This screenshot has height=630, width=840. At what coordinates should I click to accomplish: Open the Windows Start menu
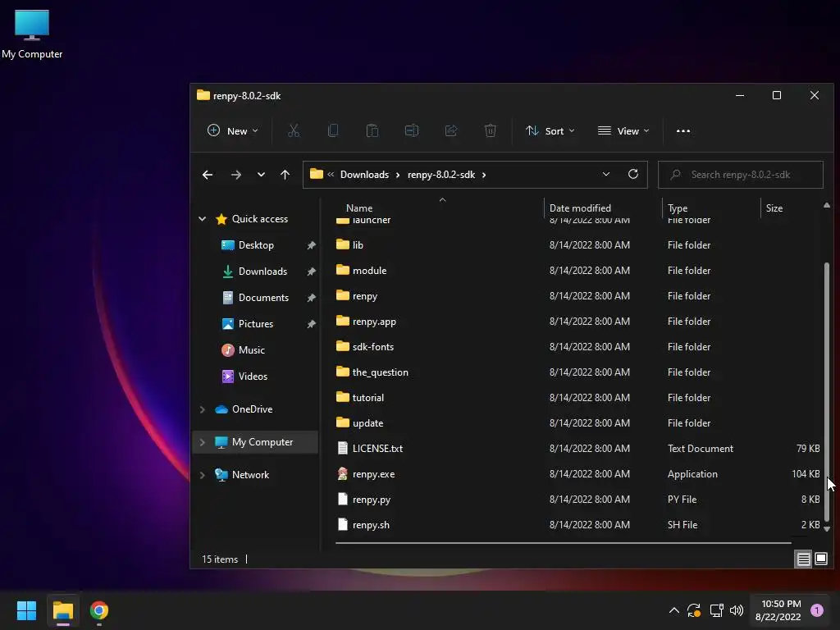[x=27, y=610]
